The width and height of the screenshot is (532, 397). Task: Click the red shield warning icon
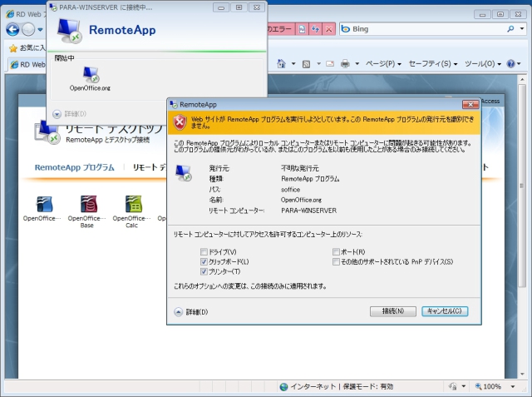180,122
